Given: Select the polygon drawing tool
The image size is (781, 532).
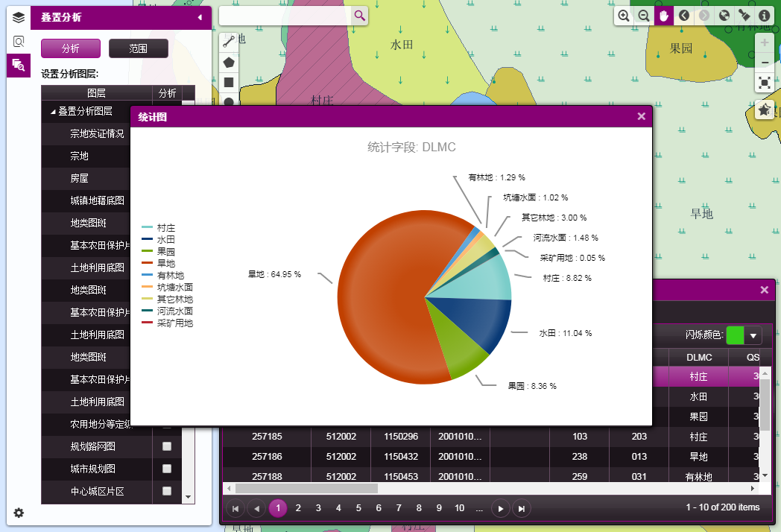Looking at the screenshot, I should 229,62.
